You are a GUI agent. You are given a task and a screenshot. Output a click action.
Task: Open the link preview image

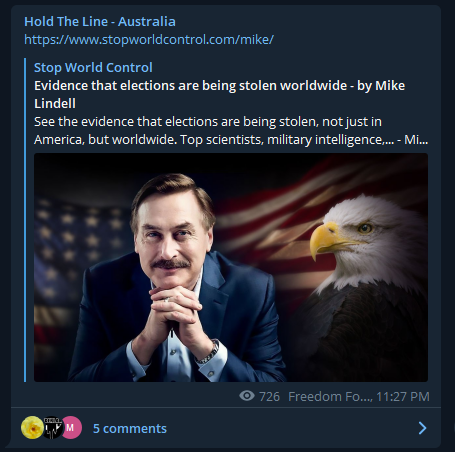pos(231,267)
